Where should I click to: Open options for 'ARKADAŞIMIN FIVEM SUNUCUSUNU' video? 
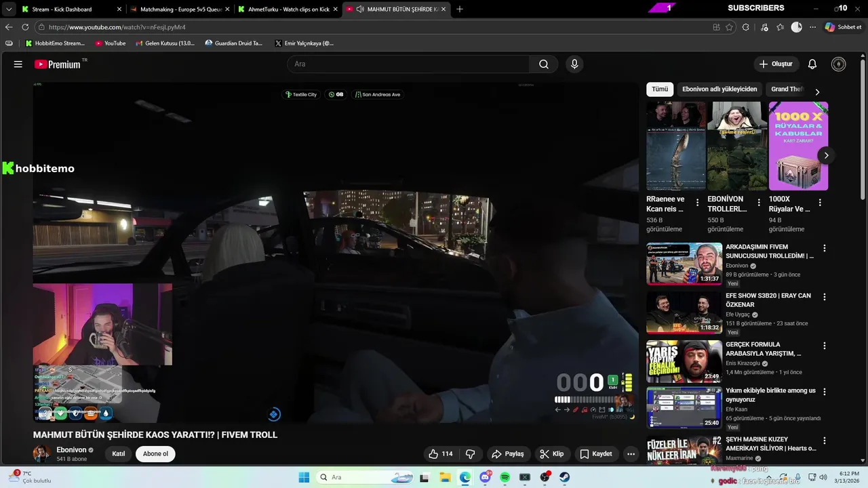(x=825, y=249)
